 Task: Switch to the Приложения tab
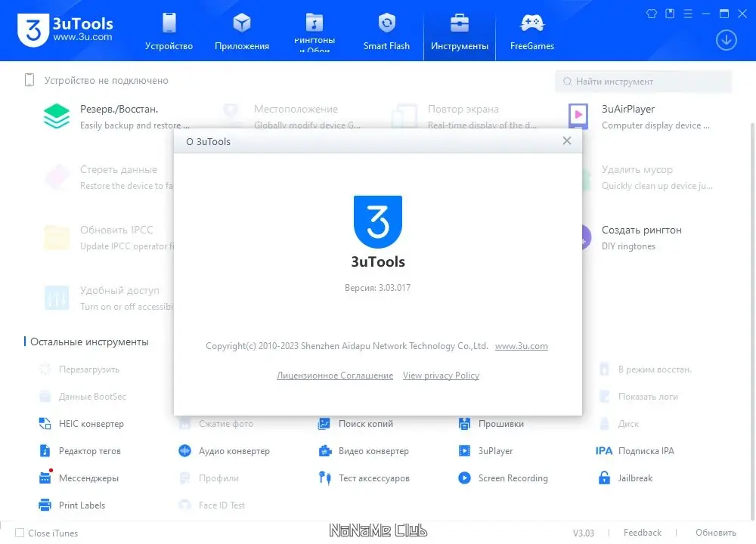point(242,32)
